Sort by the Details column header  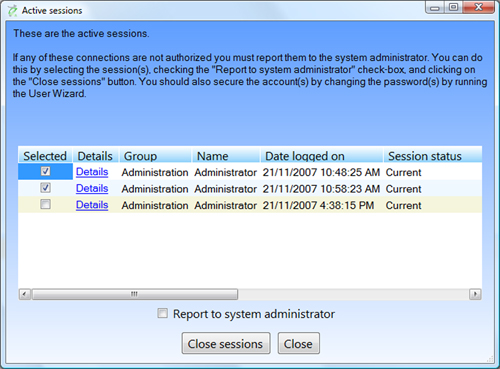pos(96,156)
